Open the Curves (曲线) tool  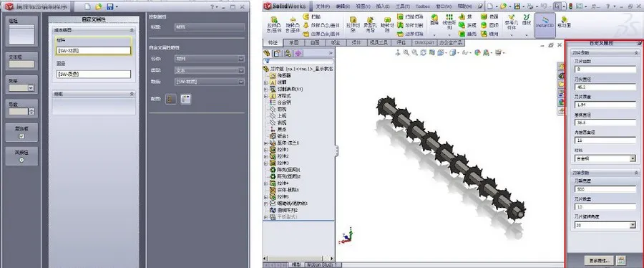[x=527, y=21]
